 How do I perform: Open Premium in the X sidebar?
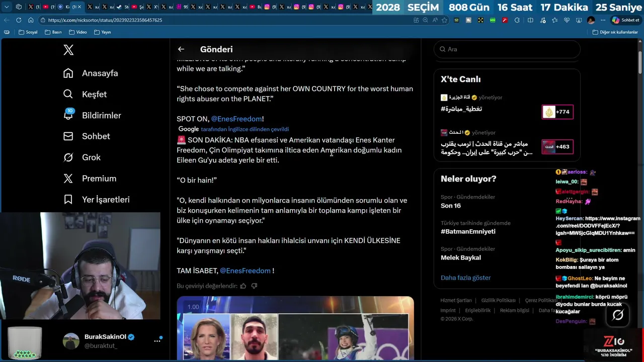(x=90, y=178)
